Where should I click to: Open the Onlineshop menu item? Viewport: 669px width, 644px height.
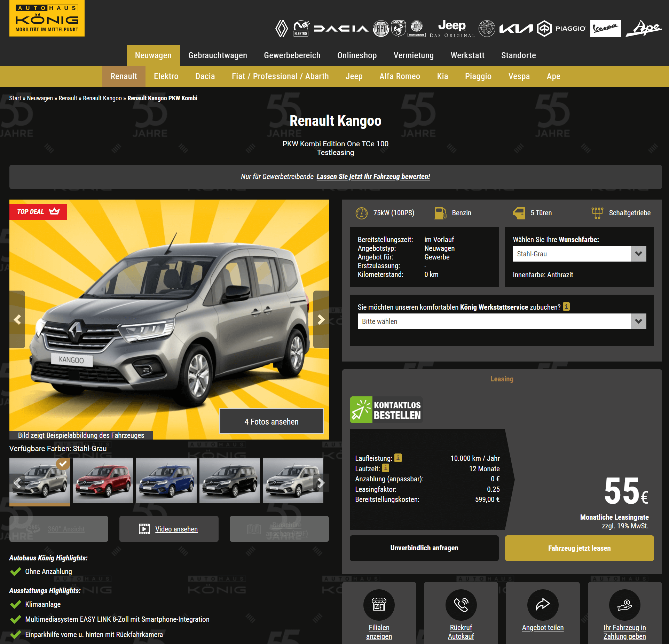(x=357, y=55)
